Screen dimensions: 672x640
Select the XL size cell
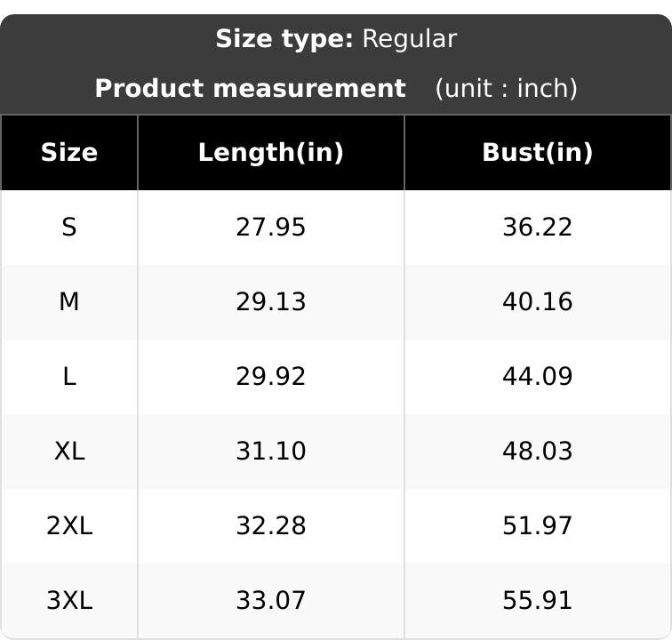pyautogui.click(x=69, y=451)
